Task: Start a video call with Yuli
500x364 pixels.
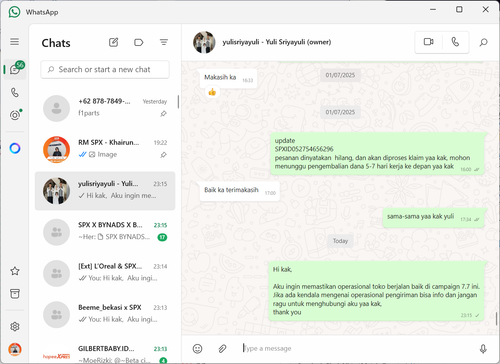Action: pos(428,42)
